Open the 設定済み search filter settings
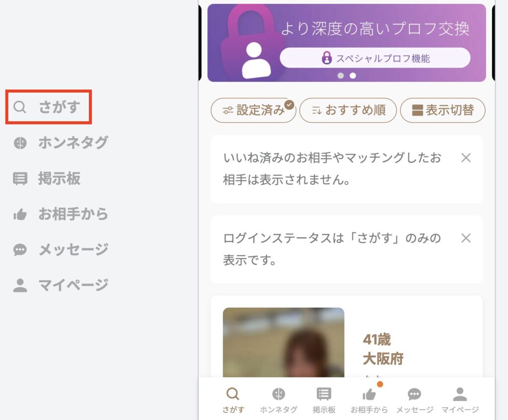This screenshot has width=508, height=420. 254,110
